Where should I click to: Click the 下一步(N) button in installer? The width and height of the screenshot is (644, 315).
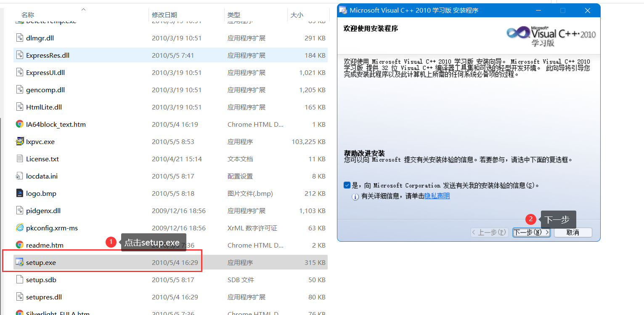tap(531, 232)
